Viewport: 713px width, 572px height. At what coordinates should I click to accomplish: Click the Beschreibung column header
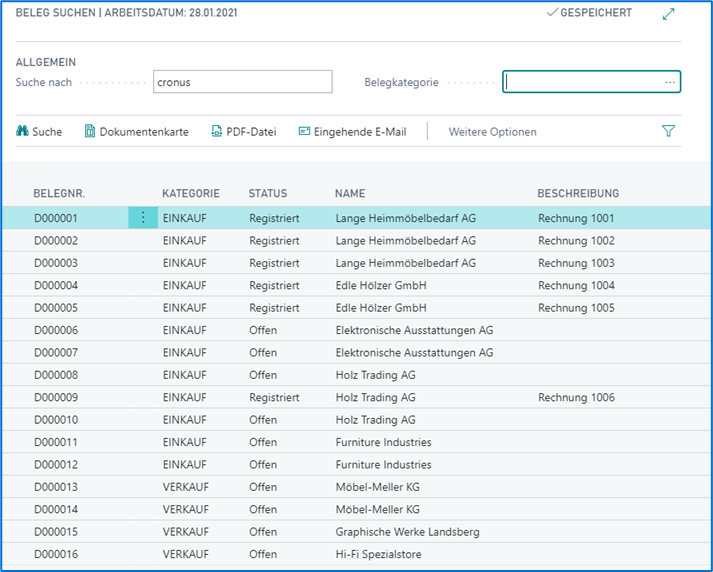(x=578, y=193)
